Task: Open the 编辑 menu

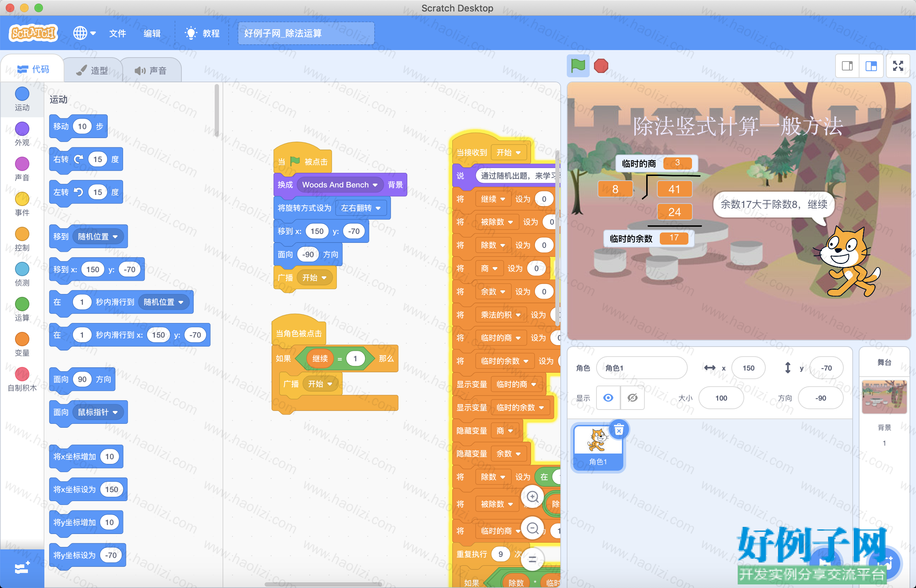Action: pos(152,33)
